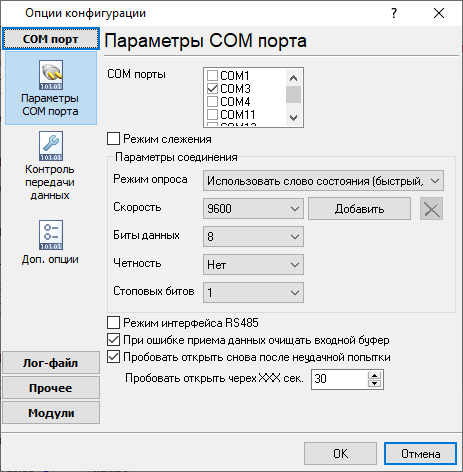Click COM port list scroll down arrow
This screenshot has height=472, width=463.
(x=293, y=118)
